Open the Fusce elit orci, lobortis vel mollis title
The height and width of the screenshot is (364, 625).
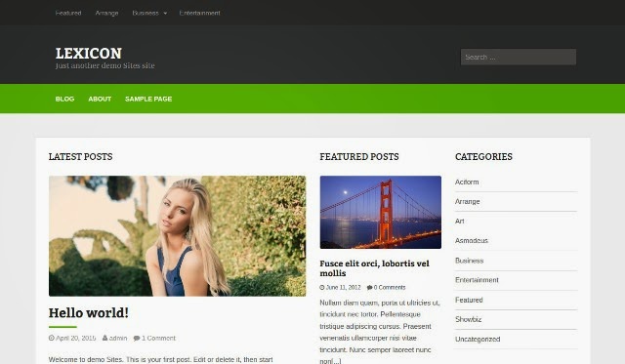(374, 268)
